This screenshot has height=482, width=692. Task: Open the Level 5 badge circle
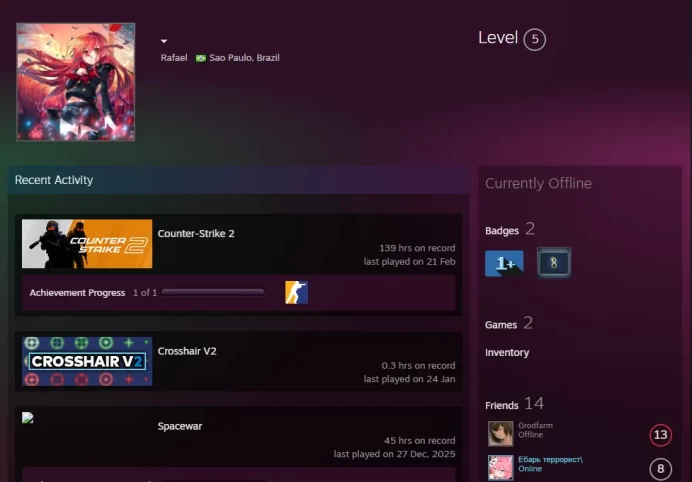(534, 39)
